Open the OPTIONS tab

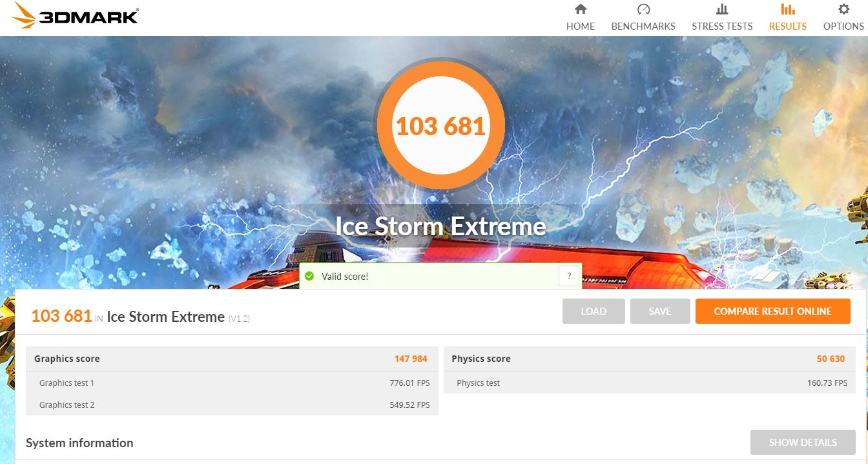coord(843,17)
